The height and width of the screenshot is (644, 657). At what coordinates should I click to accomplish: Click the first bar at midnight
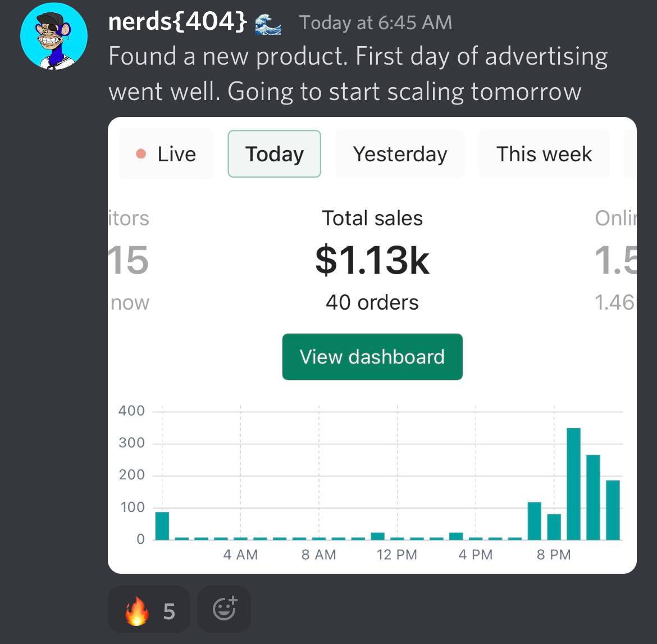point(162,526)
